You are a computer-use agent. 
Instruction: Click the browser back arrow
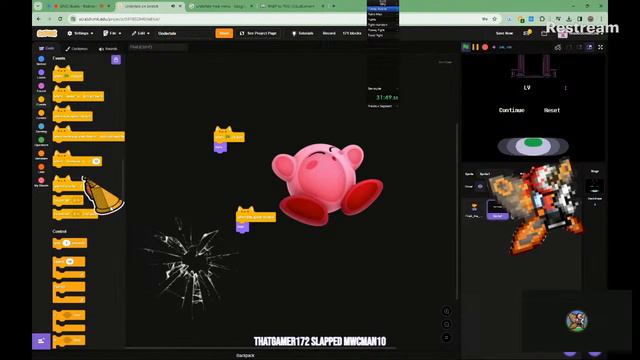click(39, 19)
